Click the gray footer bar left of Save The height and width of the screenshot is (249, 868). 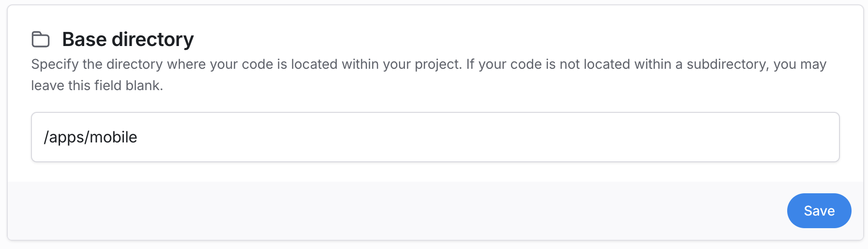pyautogui.click(x=387, y=211)
